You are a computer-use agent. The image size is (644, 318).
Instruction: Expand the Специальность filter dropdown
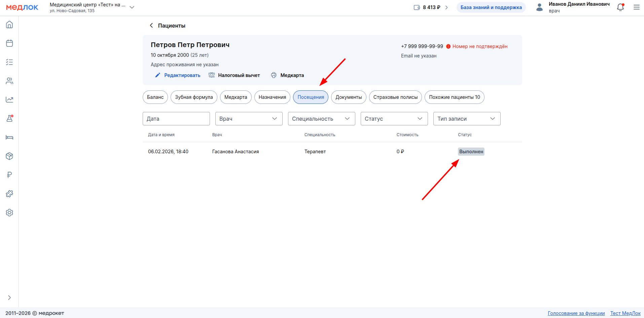point(321,119)
